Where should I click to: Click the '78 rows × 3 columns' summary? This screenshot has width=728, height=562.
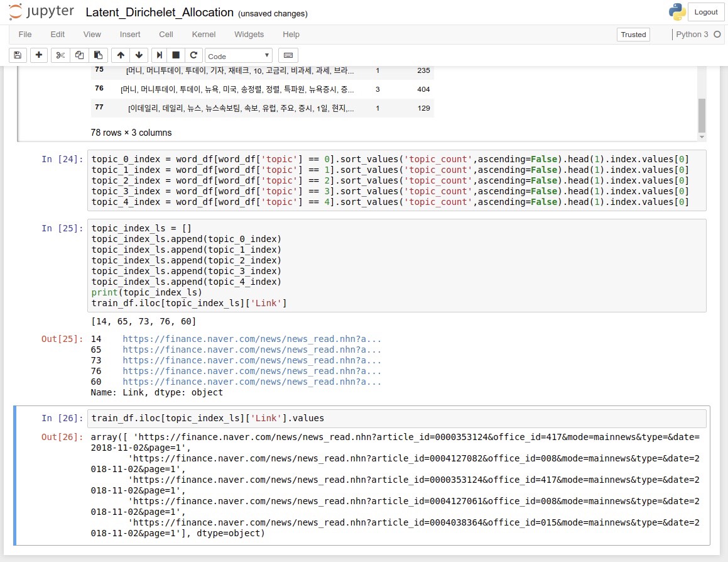pyautogui.click(x=131, y=133)
